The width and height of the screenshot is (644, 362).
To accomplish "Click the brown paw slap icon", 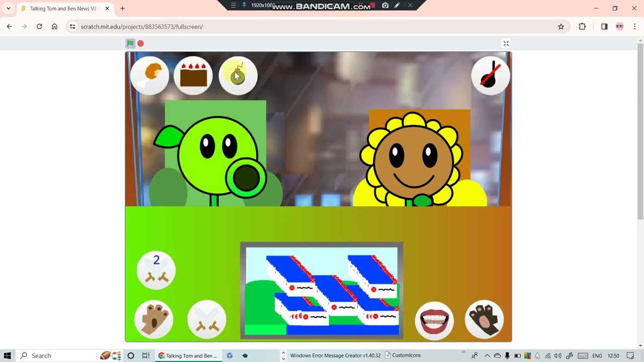I will tap(154, 319).
